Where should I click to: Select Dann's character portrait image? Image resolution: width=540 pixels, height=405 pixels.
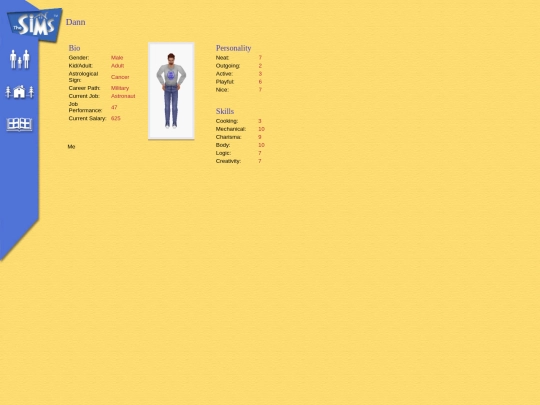pos(171,91)
